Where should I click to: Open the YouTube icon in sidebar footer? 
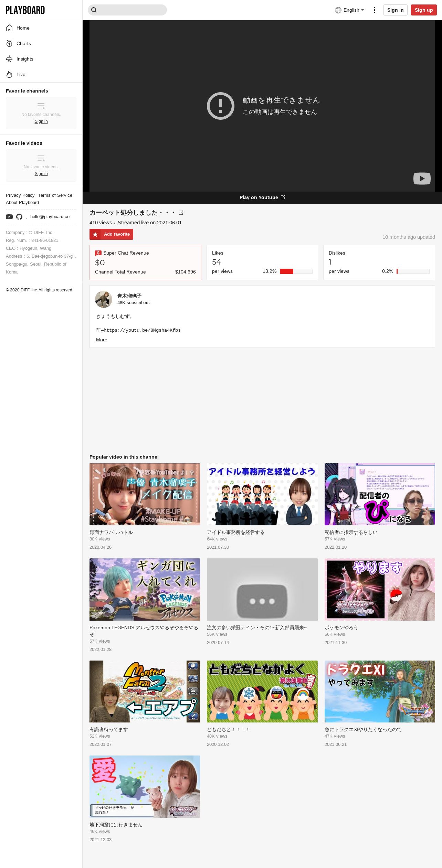[x=9, y=217]
